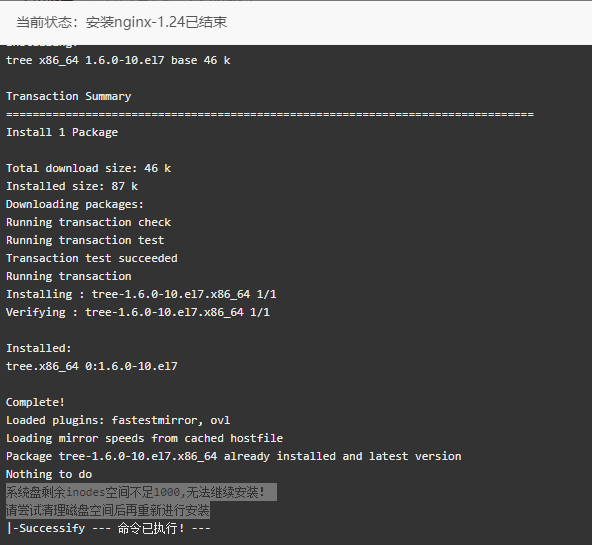592x545 pixels.
Task: Click the '|-Successify --- 命令已执行!' line
Action: [109, 528]
